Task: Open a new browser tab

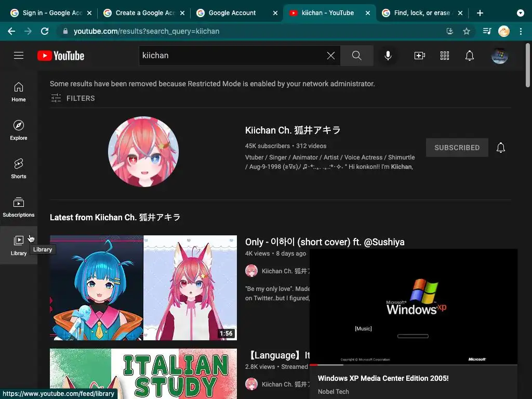Action: click(x=480, y=13)
